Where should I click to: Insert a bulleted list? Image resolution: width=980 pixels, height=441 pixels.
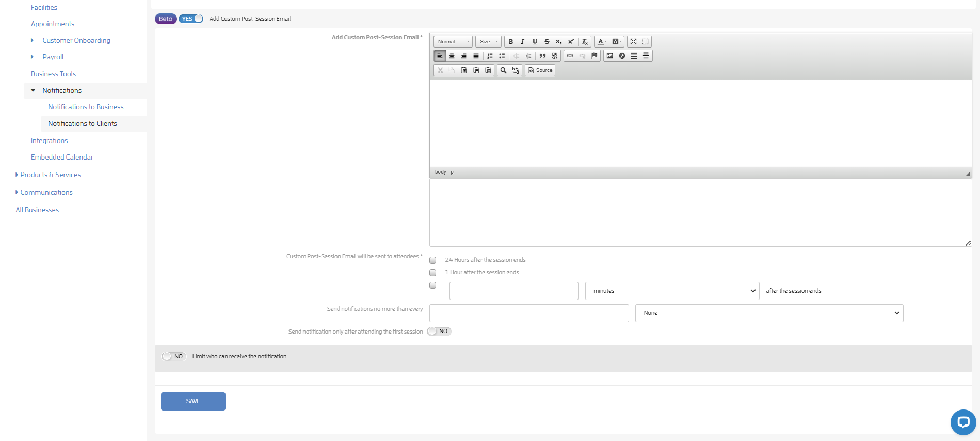502,56
